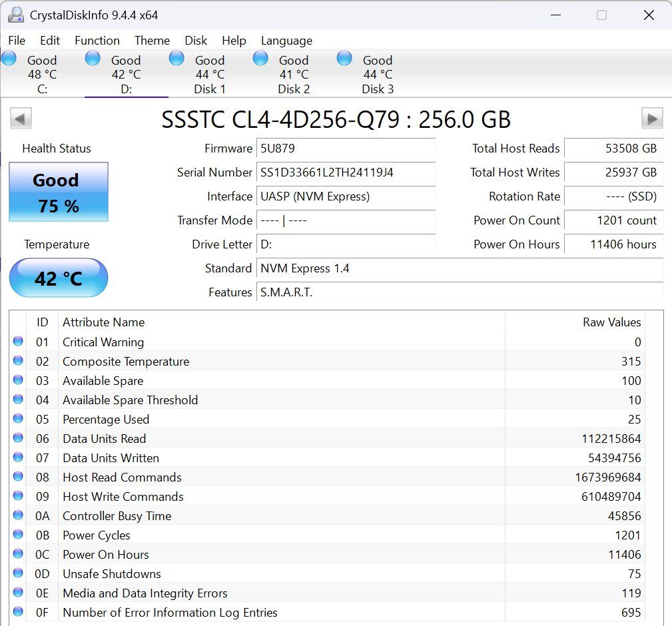Click status orb for Critical Warning row
Screen dimensions: 672x626
(18, 341)
